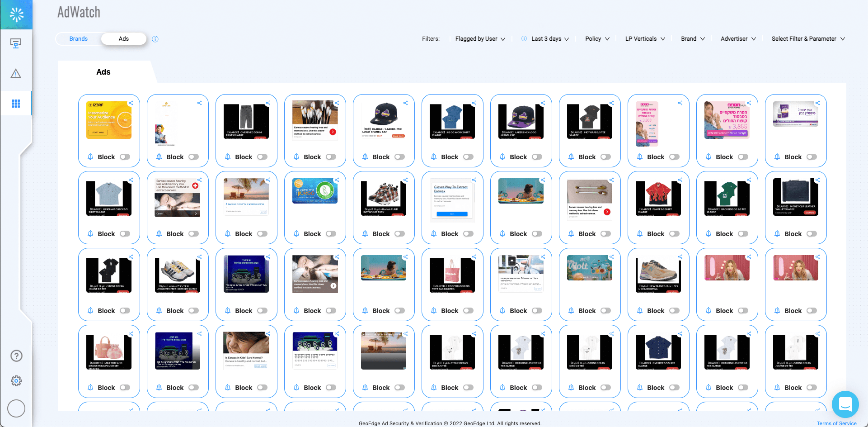
Task: Open the Last 3 days date dropdown
Action: 550,39
